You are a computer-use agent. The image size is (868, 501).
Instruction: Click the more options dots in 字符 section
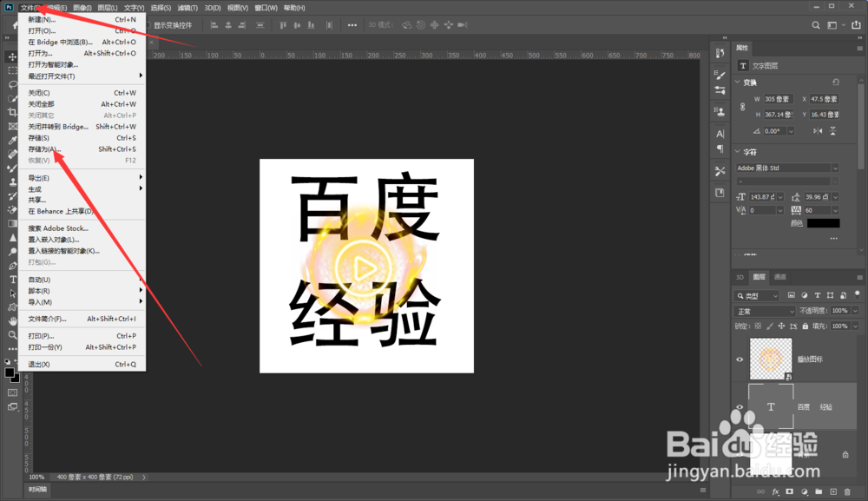click(x=833, y=238)
